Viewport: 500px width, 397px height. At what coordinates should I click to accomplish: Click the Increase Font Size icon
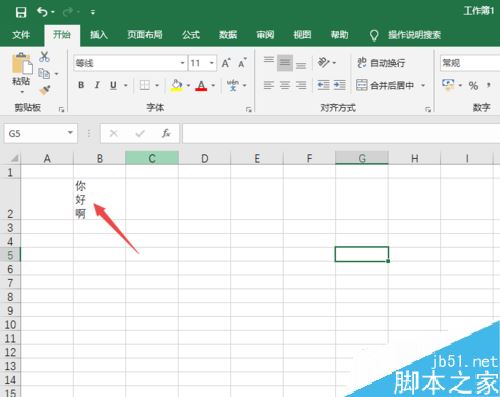click(x=226, y=63)
